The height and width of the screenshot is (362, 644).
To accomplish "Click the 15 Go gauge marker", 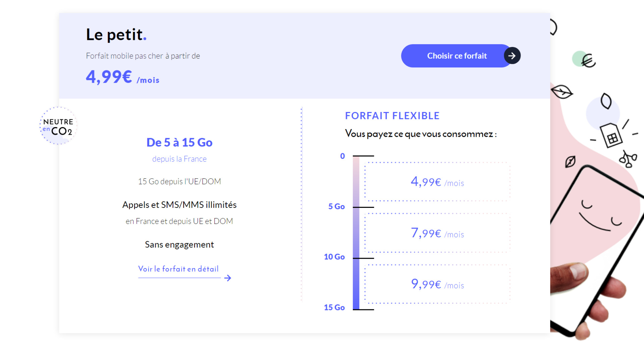I will pos(334,307).
